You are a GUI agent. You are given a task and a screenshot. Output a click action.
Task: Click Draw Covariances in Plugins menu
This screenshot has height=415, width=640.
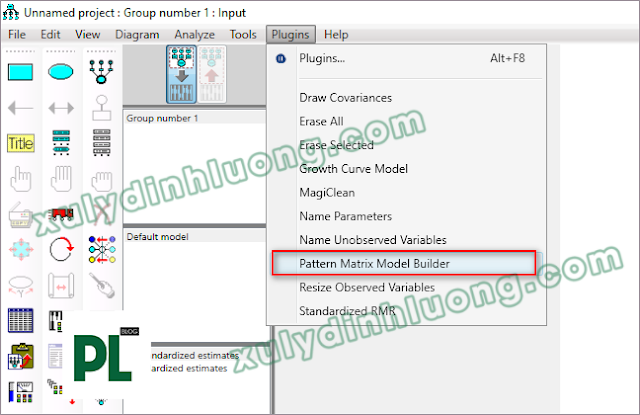(345, 98)
